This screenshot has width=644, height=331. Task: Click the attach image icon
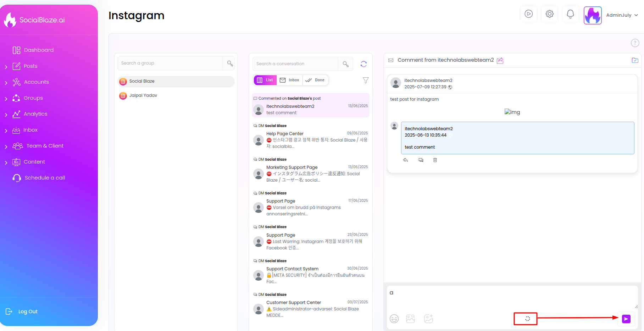410,319
